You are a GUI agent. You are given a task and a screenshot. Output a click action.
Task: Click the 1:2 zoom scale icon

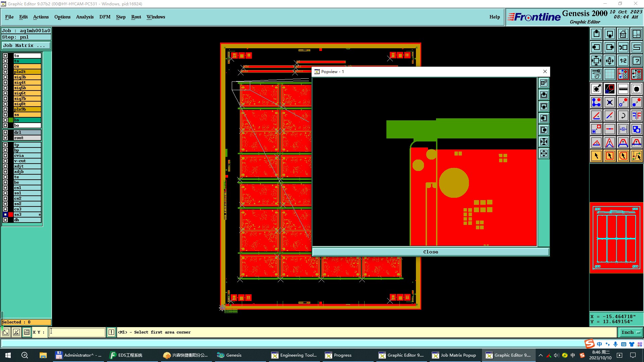(x=623, y=61)
